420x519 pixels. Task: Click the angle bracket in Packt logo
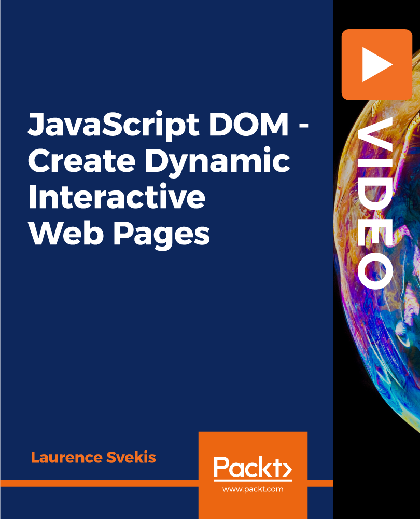point(286,470)
